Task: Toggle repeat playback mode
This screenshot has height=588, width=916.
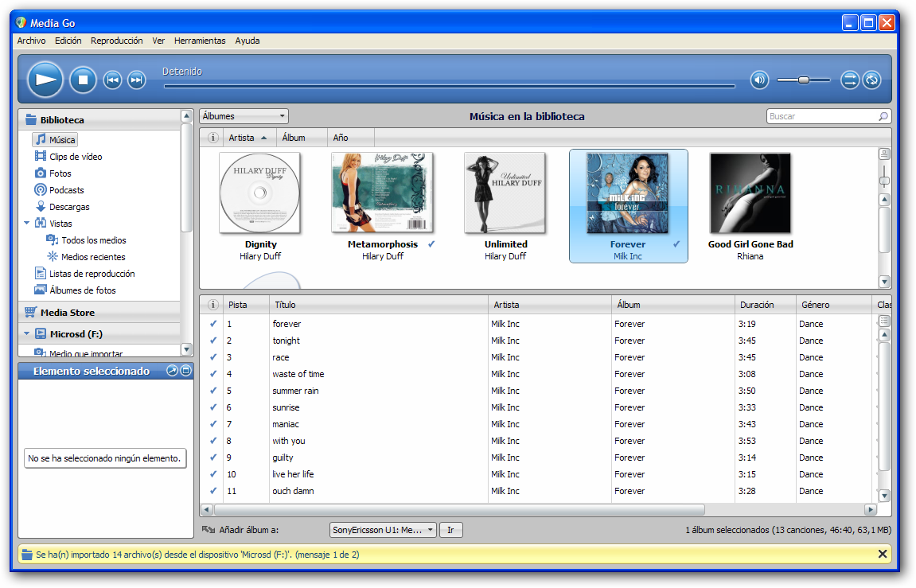Action: click(871, 80)
